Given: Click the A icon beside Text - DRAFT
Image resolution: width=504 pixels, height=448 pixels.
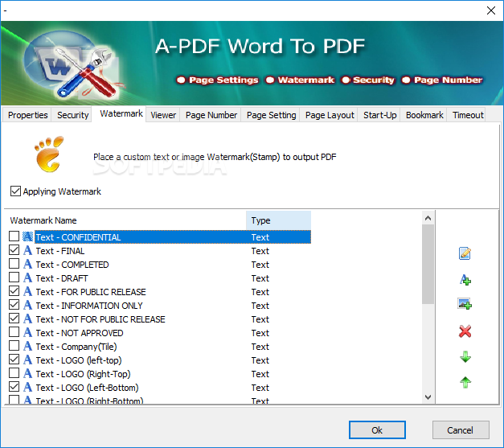Looking at the screenshot, I should click(x=28, y=277).
